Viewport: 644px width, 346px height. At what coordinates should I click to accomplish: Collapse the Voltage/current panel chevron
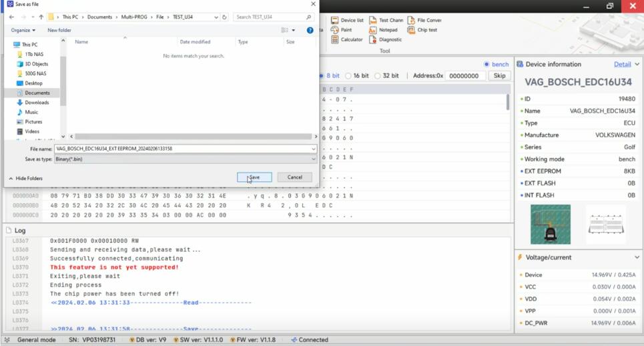point(637,257)
